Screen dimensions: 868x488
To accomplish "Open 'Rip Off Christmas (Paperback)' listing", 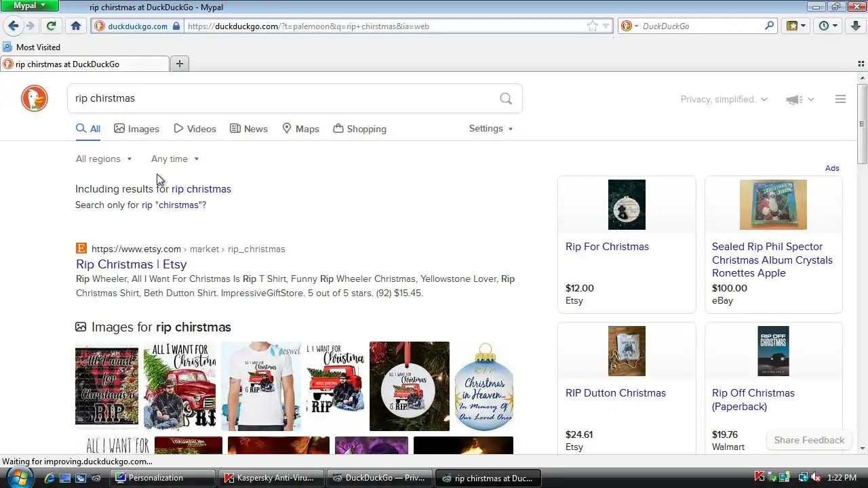I will click(x=753, y=399).
